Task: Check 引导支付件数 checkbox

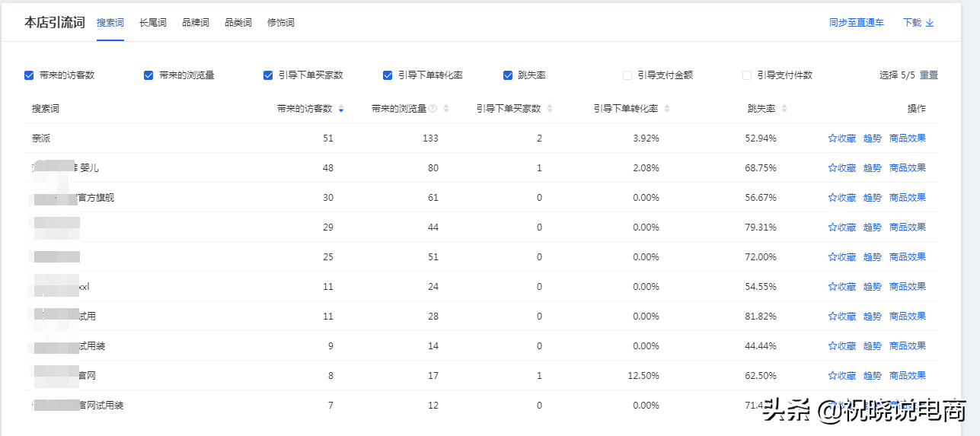Action: point(747,75)
